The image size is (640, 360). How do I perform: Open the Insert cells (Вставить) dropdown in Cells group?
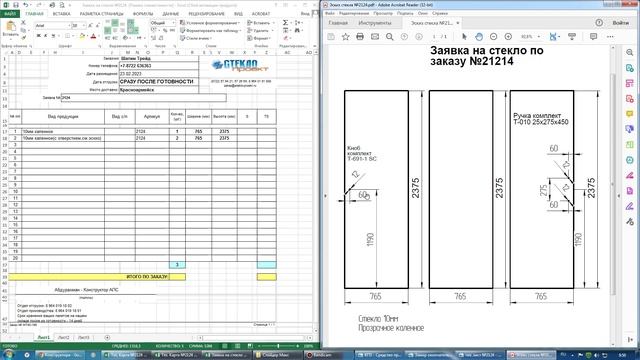[x=261, y=23]
